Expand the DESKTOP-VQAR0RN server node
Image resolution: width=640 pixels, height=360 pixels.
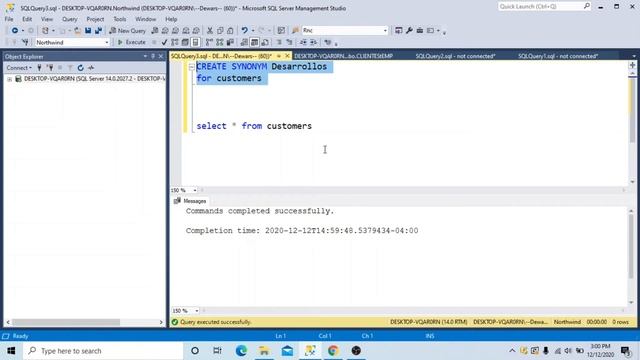click(x=9, y=79)
